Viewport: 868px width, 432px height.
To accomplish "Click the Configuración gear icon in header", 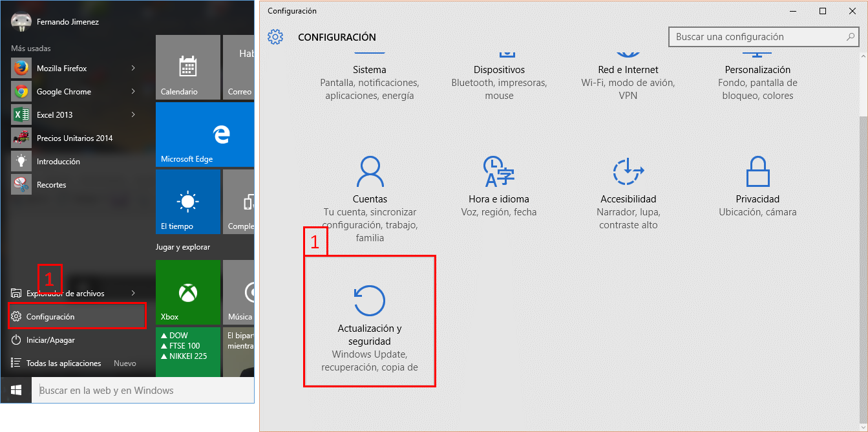I will [x=275, y=37].
